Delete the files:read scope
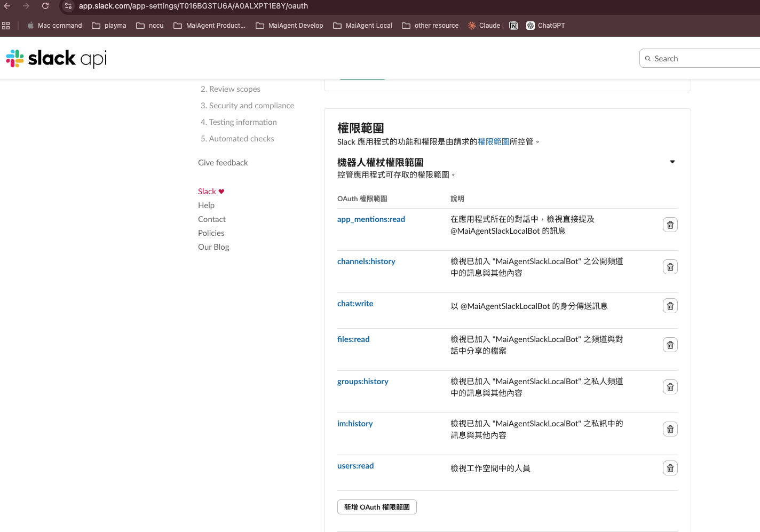 (670, 345)
